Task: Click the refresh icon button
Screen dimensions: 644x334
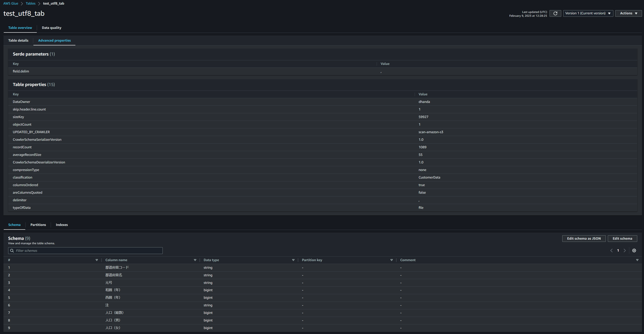Action: (x=555, y=13)
